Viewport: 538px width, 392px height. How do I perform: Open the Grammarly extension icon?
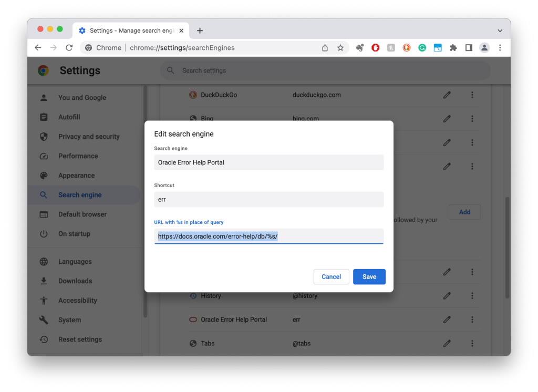[422, 47]
